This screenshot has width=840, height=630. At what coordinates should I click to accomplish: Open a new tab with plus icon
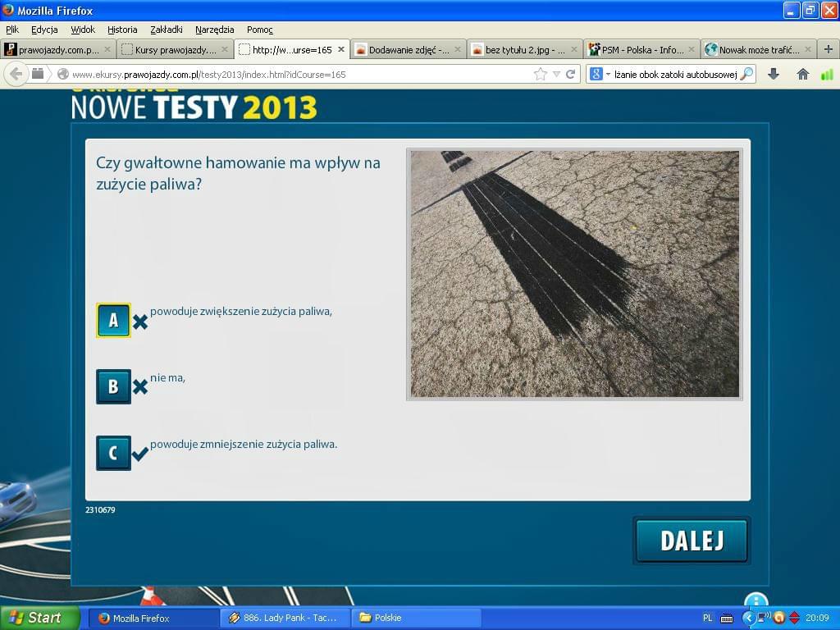829,49
